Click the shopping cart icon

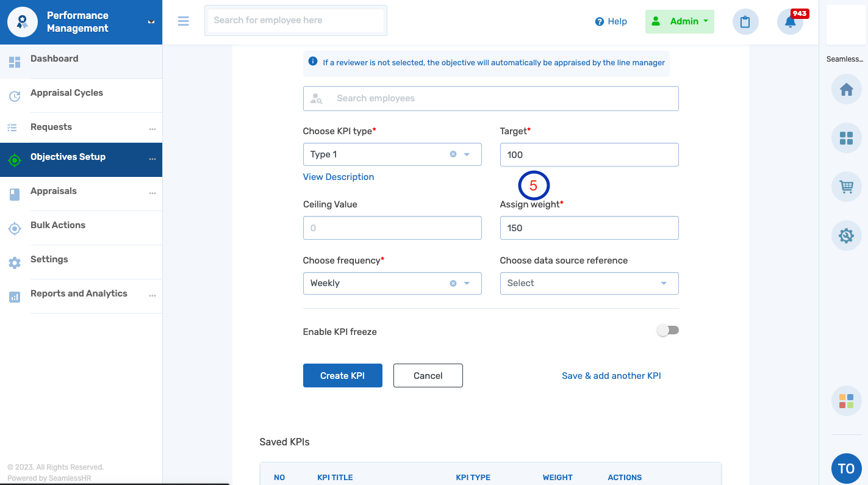pos(846,187)
